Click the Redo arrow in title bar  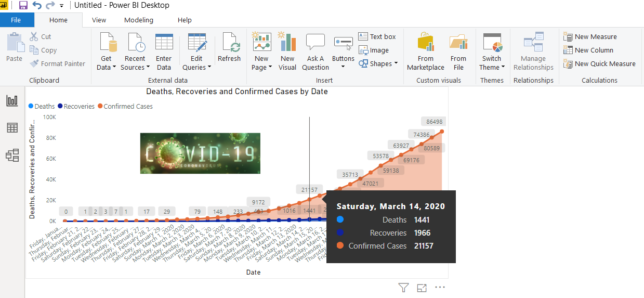50,5
